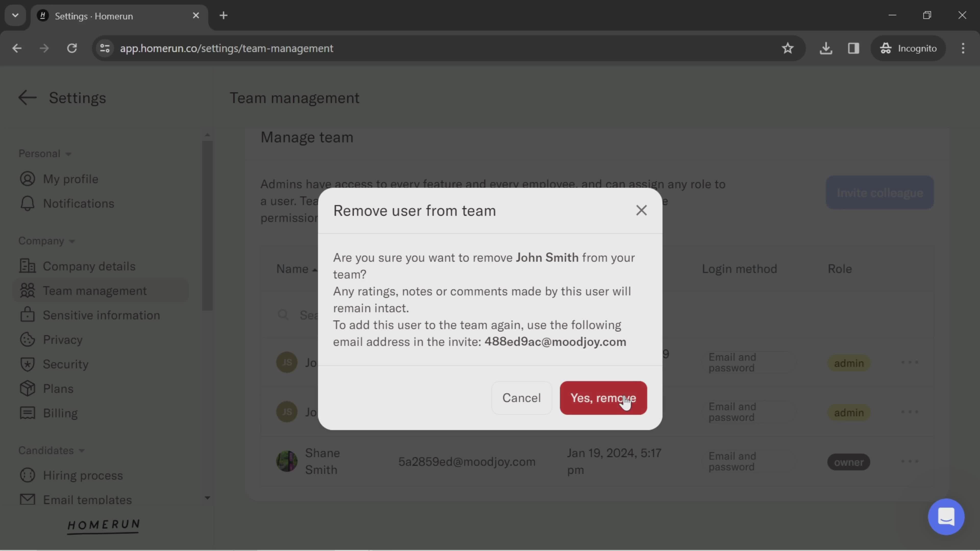This screenshot has height=551, width=980.
Task: Click the Team management people icon
Action: 27,291
